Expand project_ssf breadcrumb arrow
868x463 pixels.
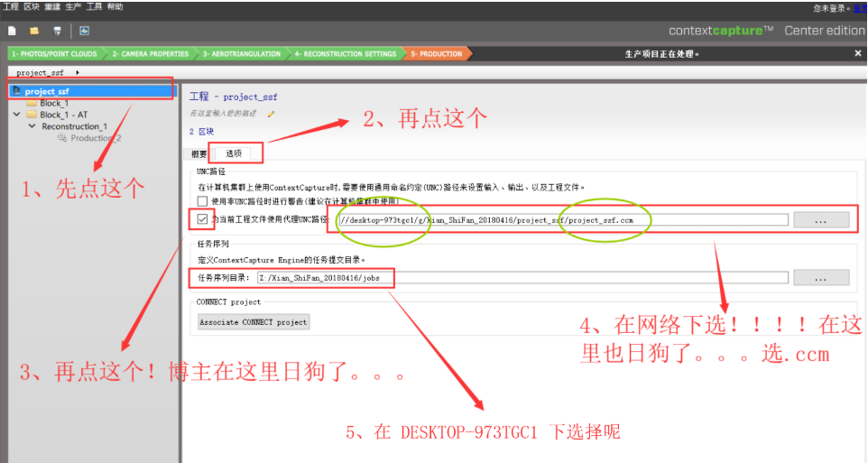pos(78,72)
